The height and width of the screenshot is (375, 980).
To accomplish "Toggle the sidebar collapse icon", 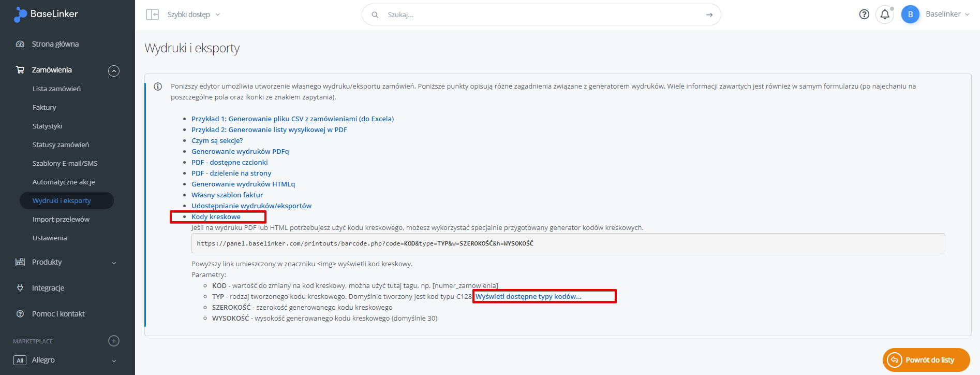I will coord(152,15).
